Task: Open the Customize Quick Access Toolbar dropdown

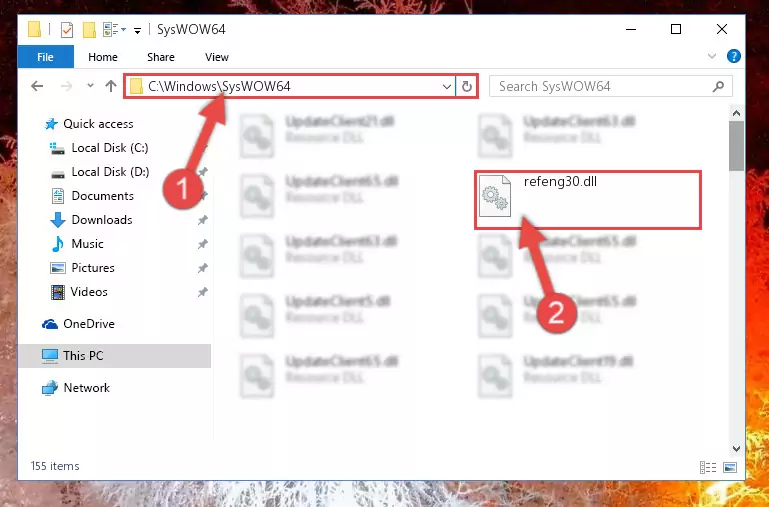Action: [x=138, y=30]
